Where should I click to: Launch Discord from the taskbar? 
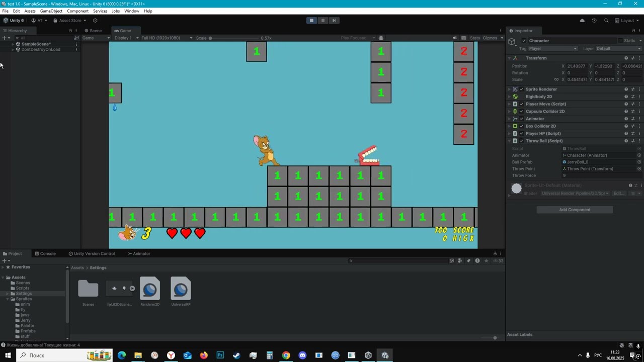[x=302, y=355]
